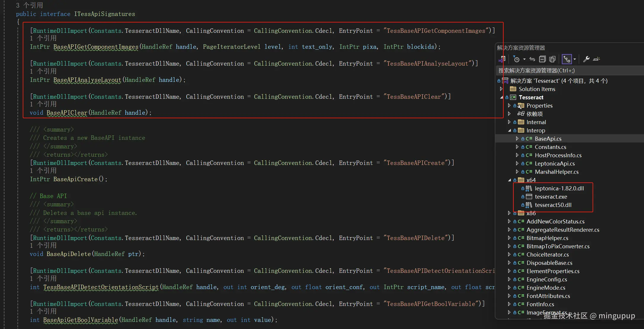Click the Sync with Active Document arrows icon
Viewport: 644px width, 329px height.
[532, 59]
